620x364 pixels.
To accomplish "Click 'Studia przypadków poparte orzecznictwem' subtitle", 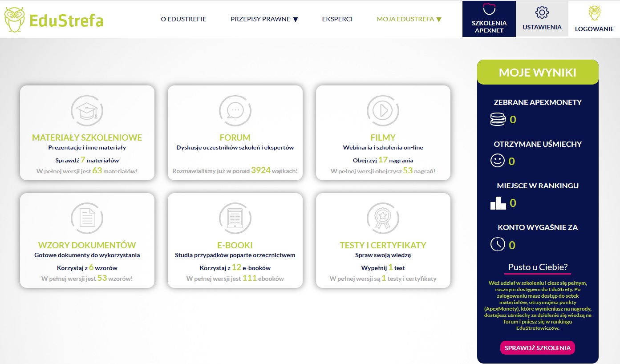I will (x=235, y=255).
